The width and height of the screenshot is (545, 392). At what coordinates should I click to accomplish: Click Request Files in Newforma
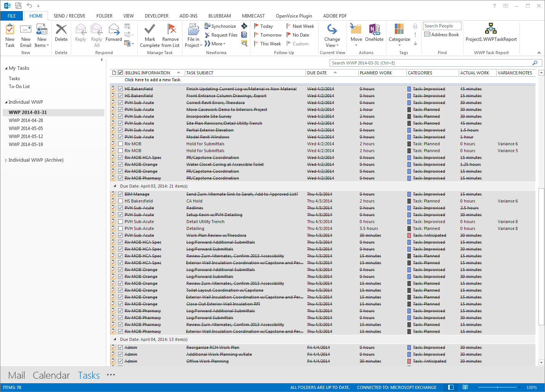221,35
